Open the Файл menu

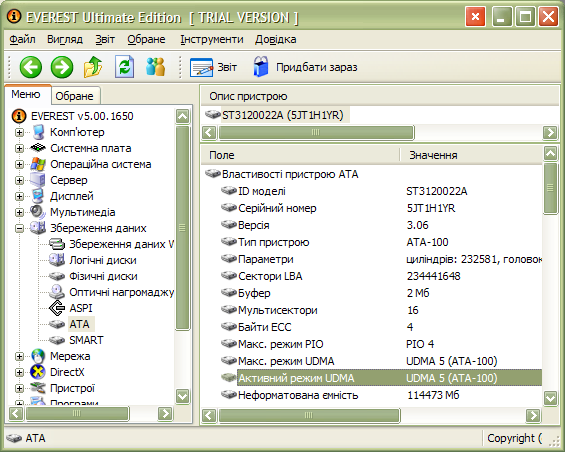(x=22, y=39)
